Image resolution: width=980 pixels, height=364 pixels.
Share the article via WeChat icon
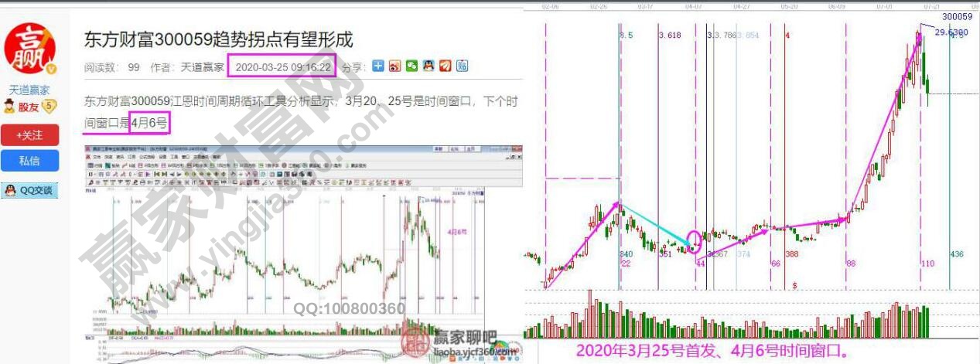(x=411, y=67)
